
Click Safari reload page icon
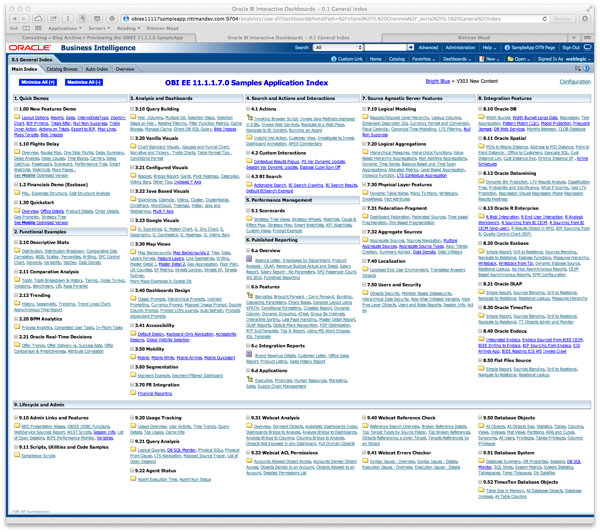(x=545, y=18)
